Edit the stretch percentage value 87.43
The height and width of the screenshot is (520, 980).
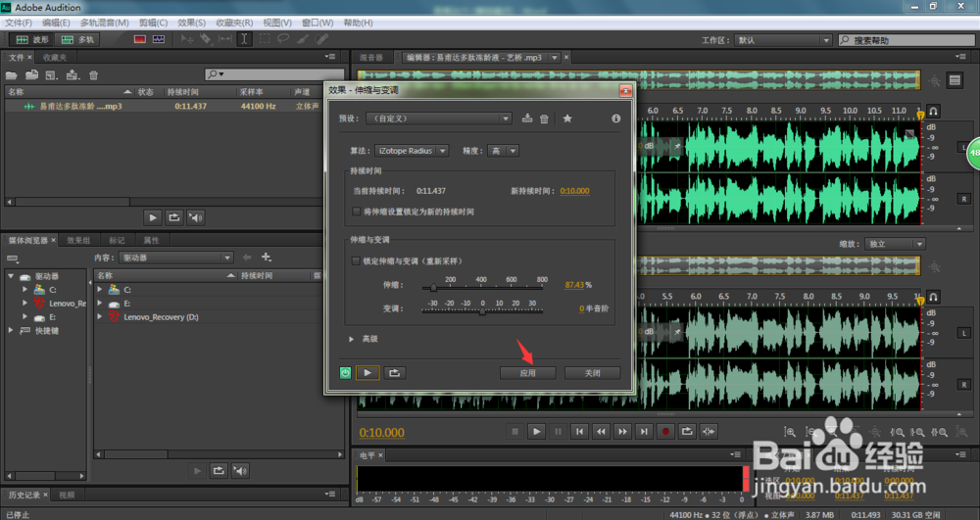click(574, 285)
